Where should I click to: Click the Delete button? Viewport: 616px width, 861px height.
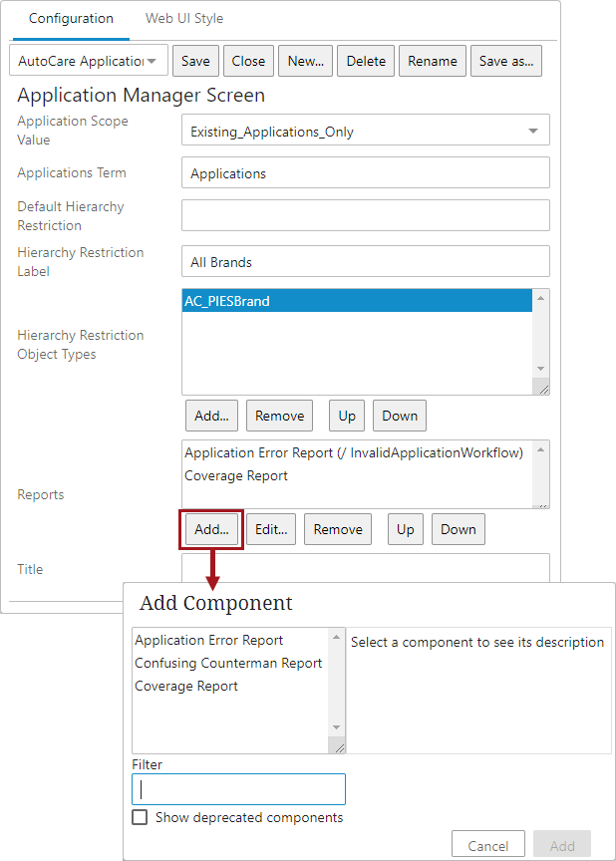click(366, 61)
